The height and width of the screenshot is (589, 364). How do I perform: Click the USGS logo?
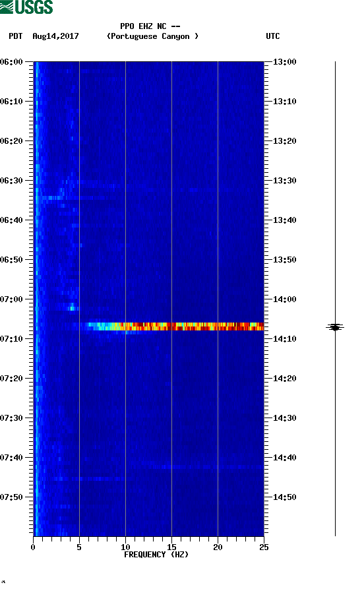click(x=26, y=7)
